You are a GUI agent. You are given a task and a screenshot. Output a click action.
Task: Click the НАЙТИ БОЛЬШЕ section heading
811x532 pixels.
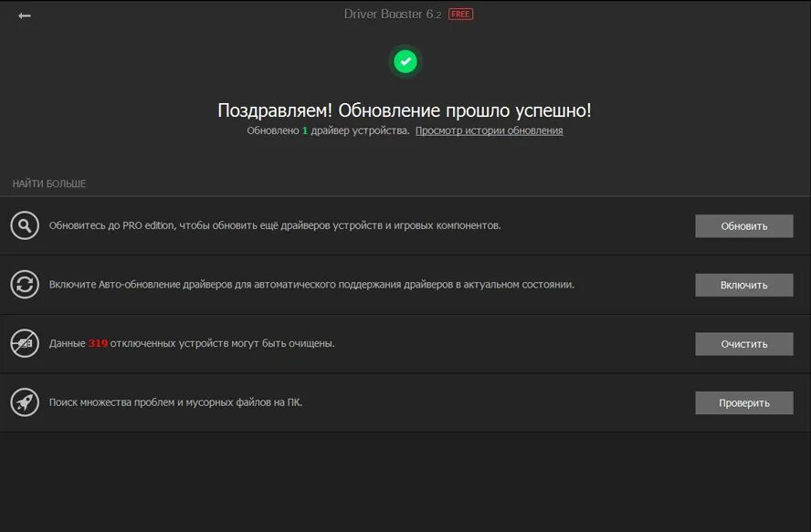(x=49, y=183)
